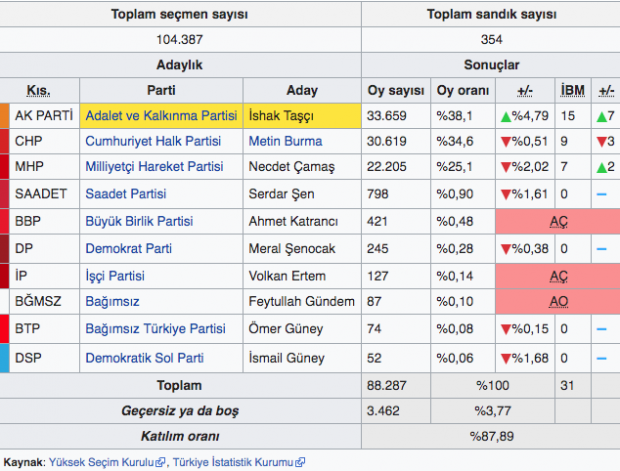Click the red down arrow in CHP vote change

pyautogui.click(x=507, y=141)
